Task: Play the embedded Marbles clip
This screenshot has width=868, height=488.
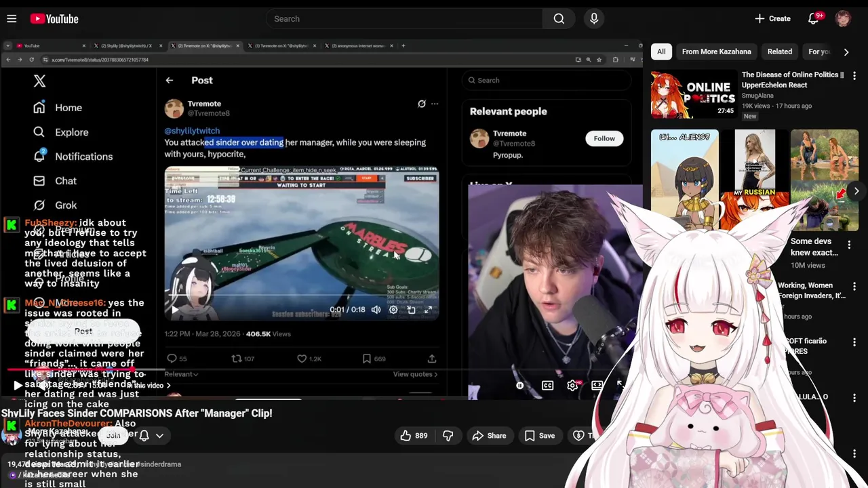Action: (175, 310)
